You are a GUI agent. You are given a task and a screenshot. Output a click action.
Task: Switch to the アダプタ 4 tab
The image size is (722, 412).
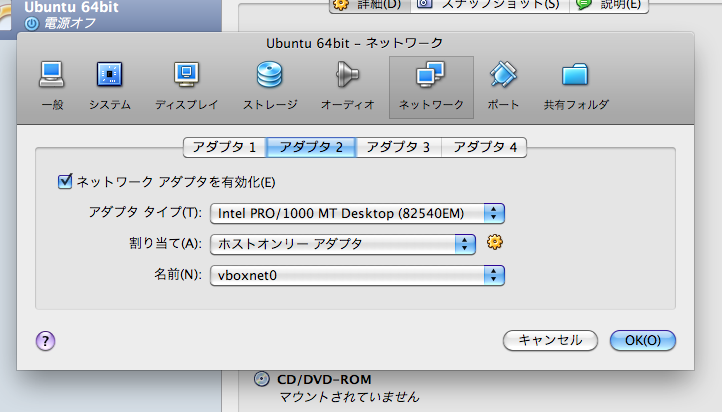tap(485, 148)
